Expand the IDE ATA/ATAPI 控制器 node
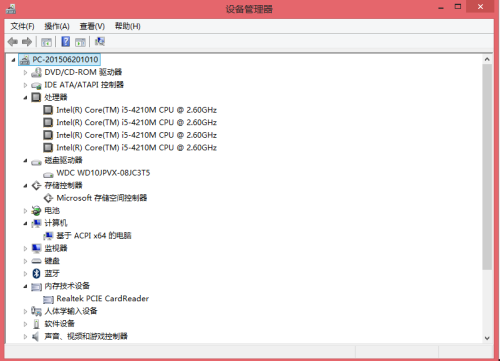Screen dimensions: 500x361 (x=25, y=85)
